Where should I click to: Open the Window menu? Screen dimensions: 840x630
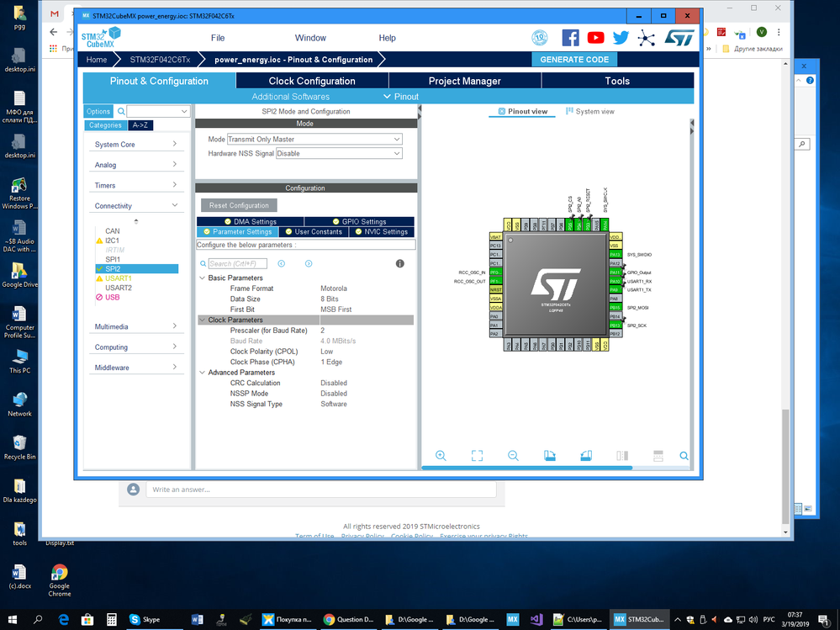310,38
